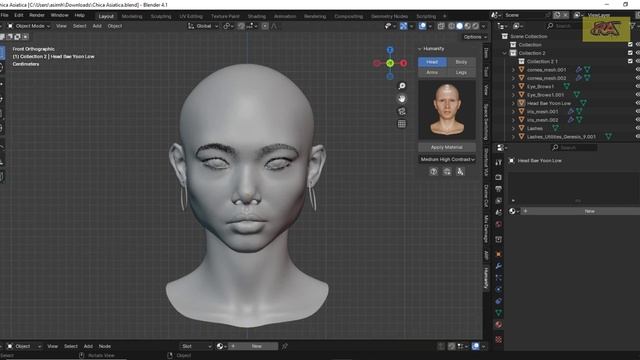Open the View Layer properties tab
Screen dimensions: 640x360
(498, 200)
